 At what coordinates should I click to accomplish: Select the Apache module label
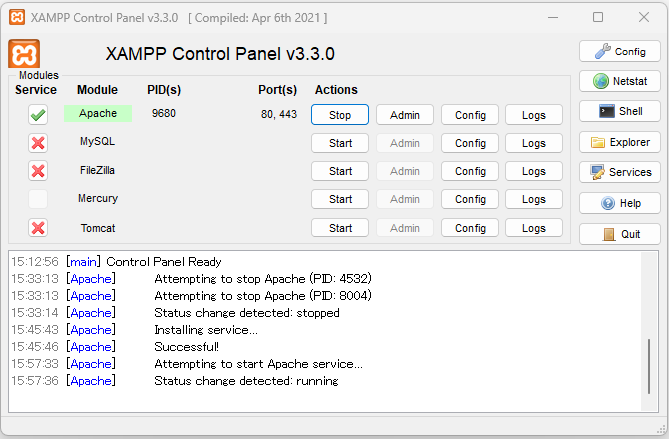[98, 113]
